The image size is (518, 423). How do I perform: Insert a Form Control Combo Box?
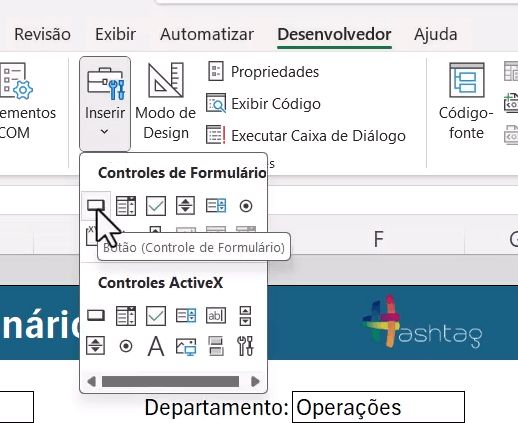[x=126, y=205]
